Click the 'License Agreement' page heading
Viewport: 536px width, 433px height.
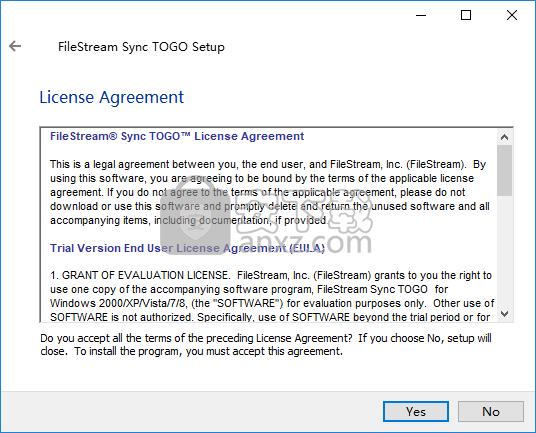coord(112,97)
